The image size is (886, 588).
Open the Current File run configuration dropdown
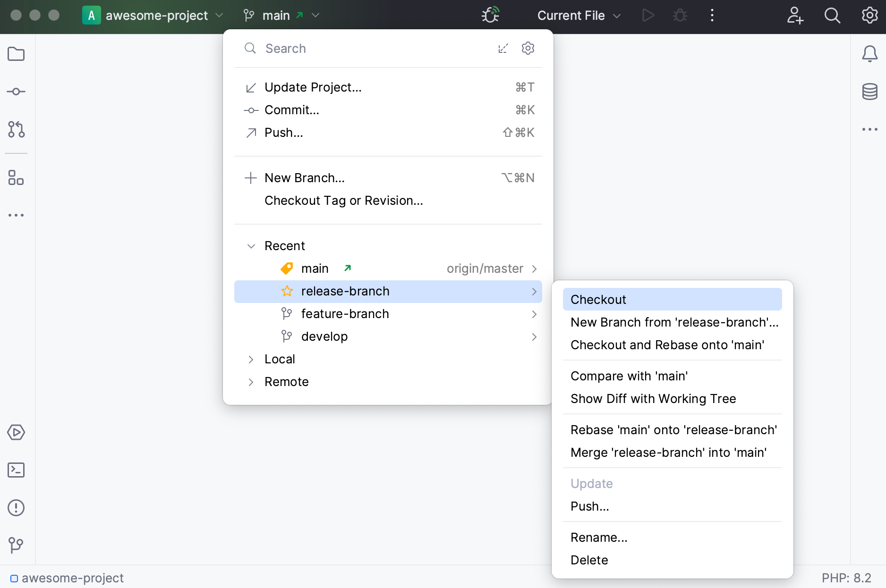578,16
